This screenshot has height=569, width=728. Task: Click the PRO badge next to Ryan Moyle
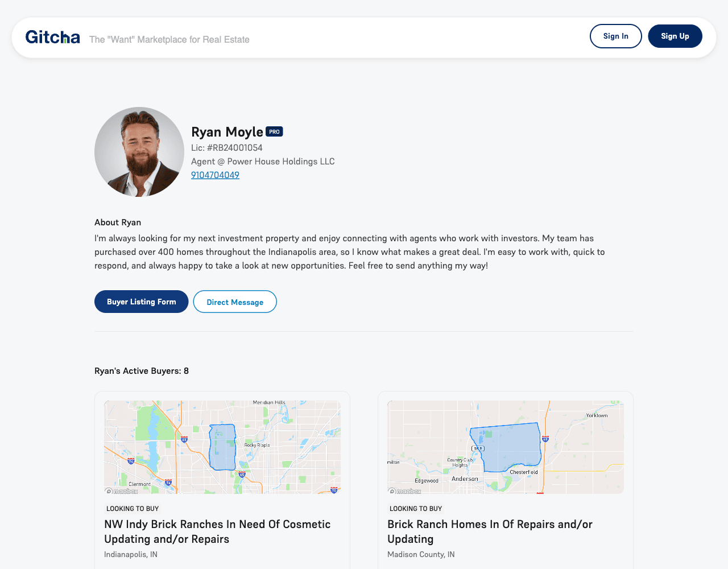point(275,131)
